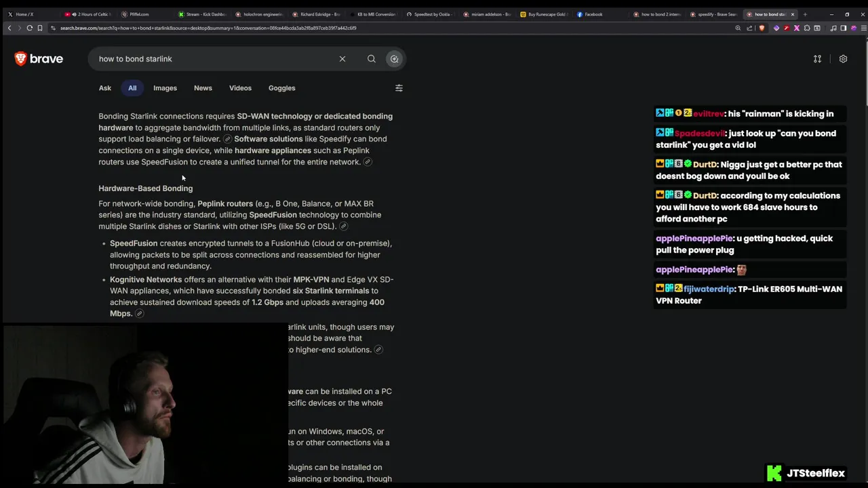
Task: Click the share icon in address bar
Action: point(749,28)
